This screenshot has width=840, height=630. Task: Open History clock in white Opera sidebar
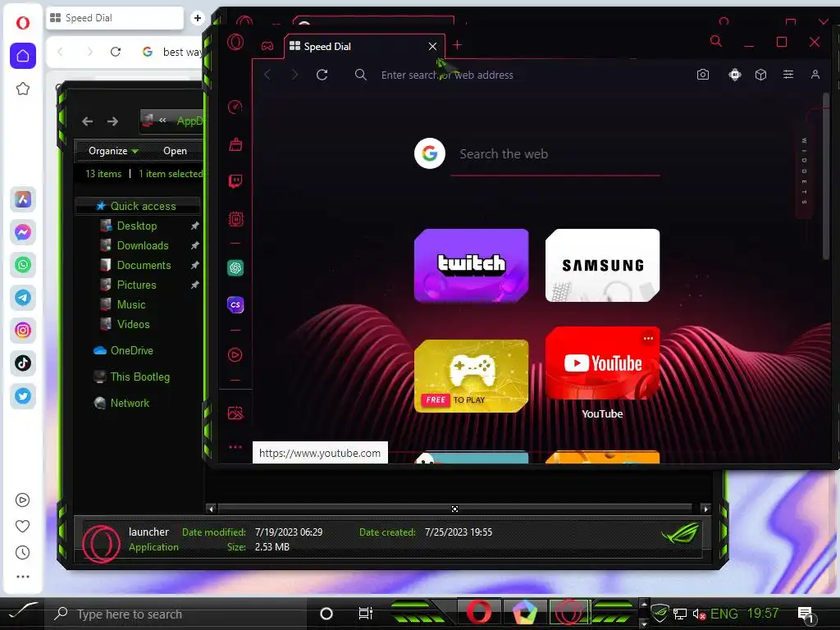[22, 552]
